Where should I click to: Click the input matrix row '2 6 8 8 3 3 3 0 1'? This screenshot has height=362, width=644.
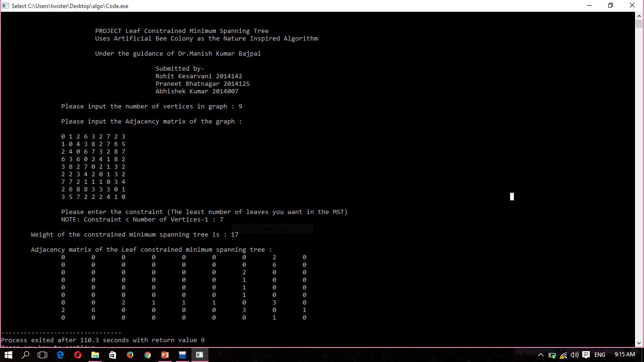(93, 189)
